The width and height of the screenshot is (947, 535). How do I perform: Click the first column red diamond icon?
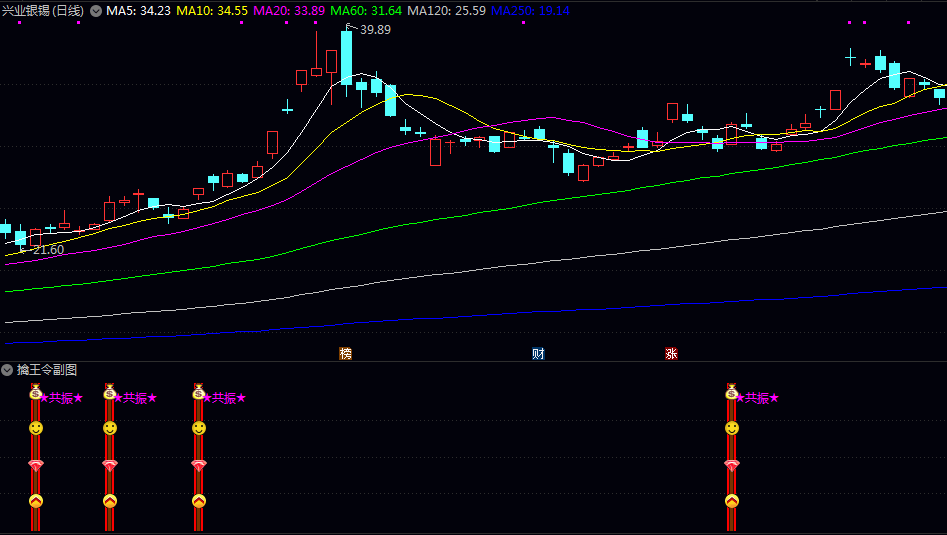pos(35,465)
